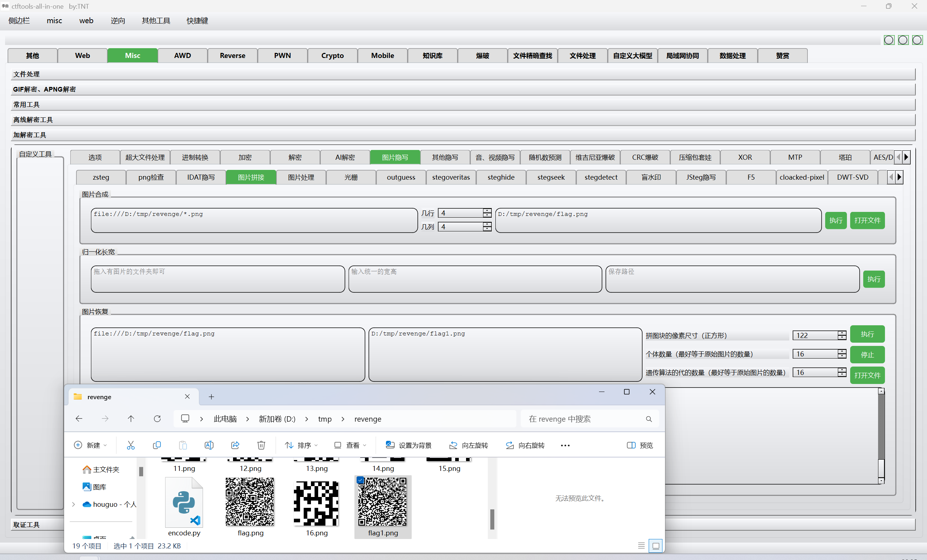
Task: Click the Copy icon in Explorer toolbar
Action: tap(157, 445)
